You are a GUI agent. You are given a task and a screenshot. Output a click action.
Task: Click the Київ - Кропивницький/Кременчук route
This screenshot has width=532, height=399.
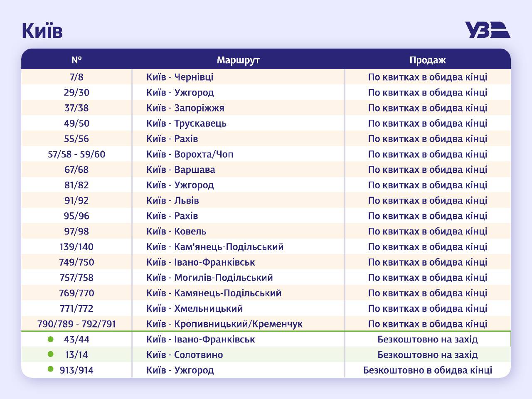pyautogui.click(x=224, y=324)
